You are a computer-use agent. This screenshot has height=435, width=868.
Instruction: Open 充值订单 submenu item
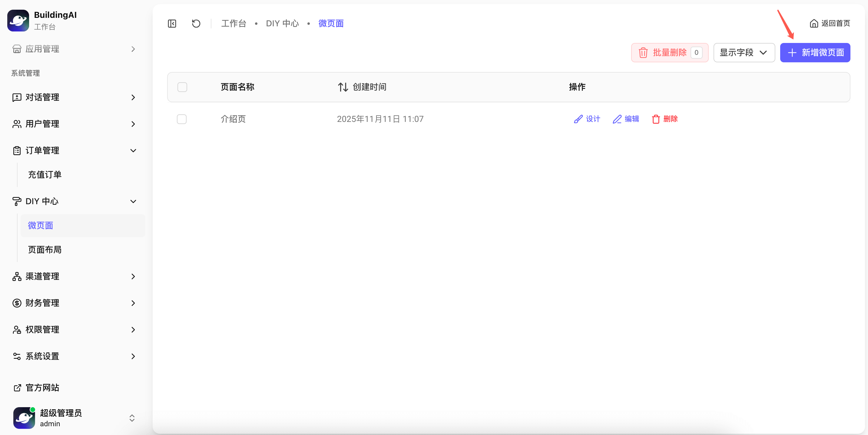[45, 175]
